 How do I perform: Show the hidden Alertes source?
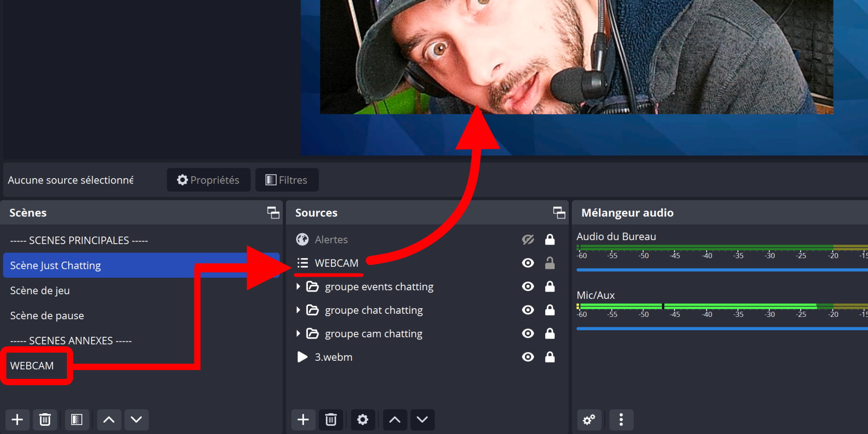coord(528,240)
